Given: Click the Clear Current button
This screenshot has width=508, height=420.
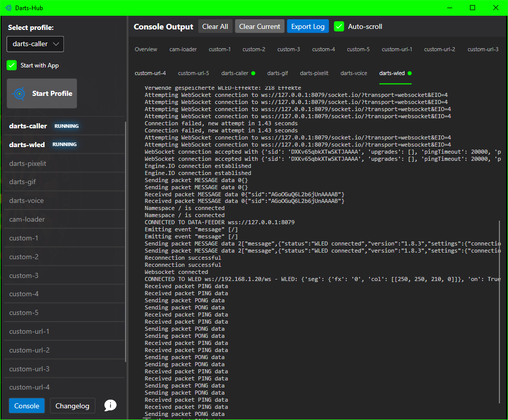Looking at the screenshot, I should (260, 26).
